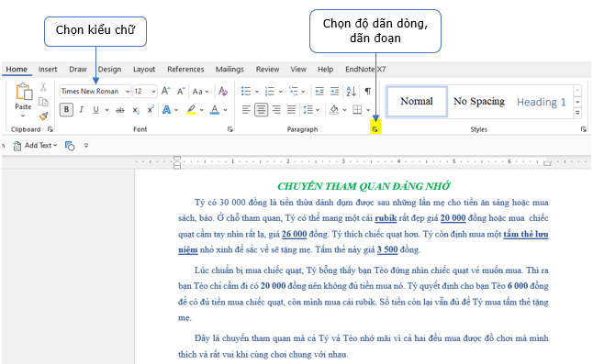The image size is (593, 364).
Task: Open the font size 12 dropdown
Action: click(x=153, y=92)
